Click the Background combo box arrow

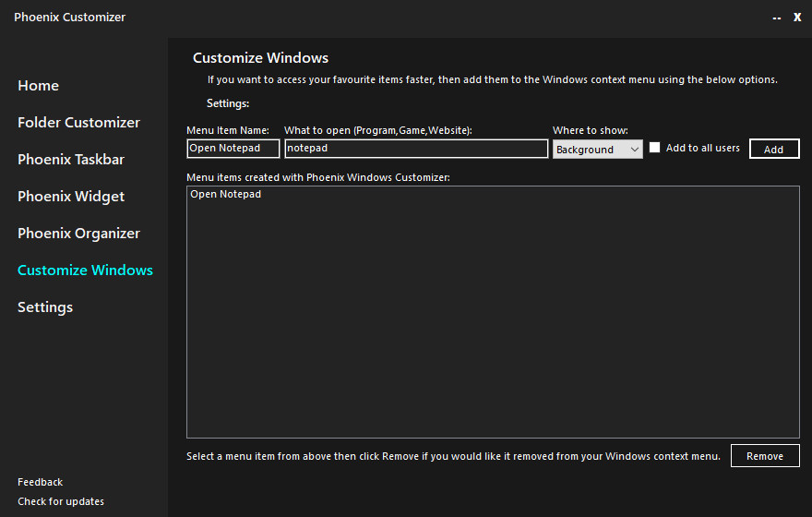634,150
